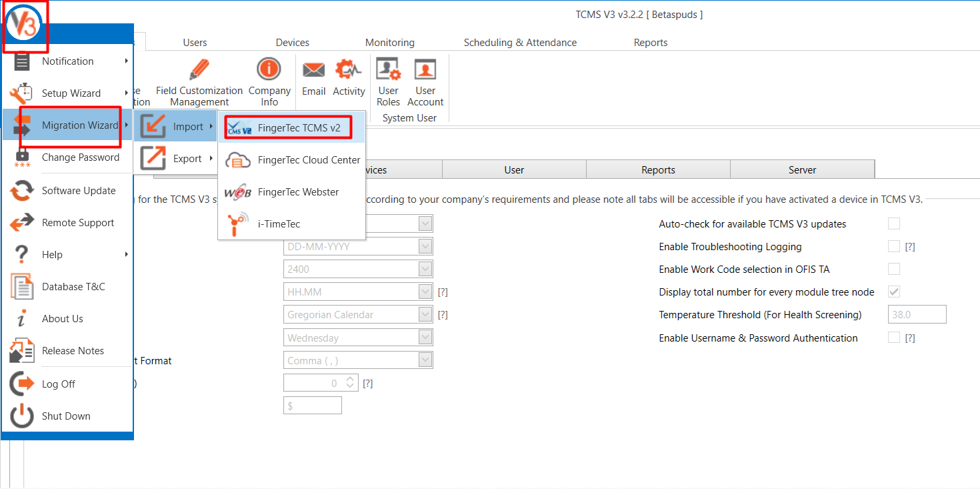
Task: Expand the Help submenu arrow
Action: [x=126, y=255]
